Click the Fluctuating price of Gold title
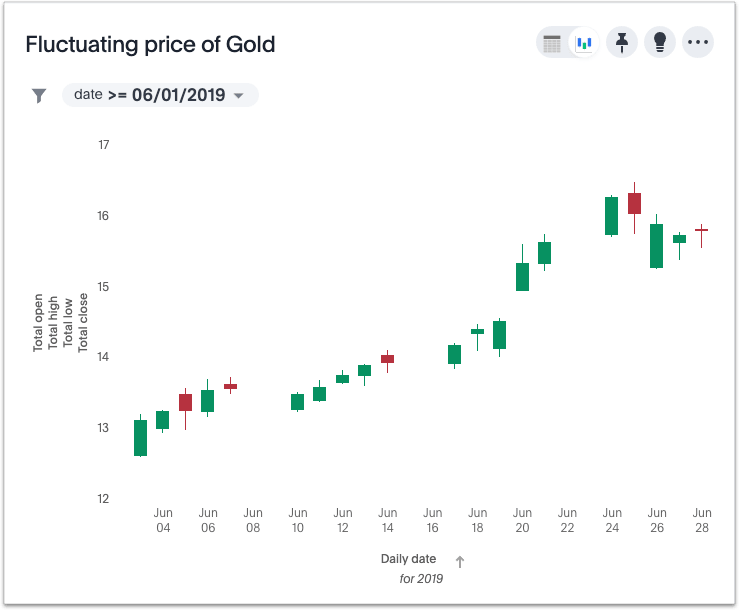 point(150,45)
